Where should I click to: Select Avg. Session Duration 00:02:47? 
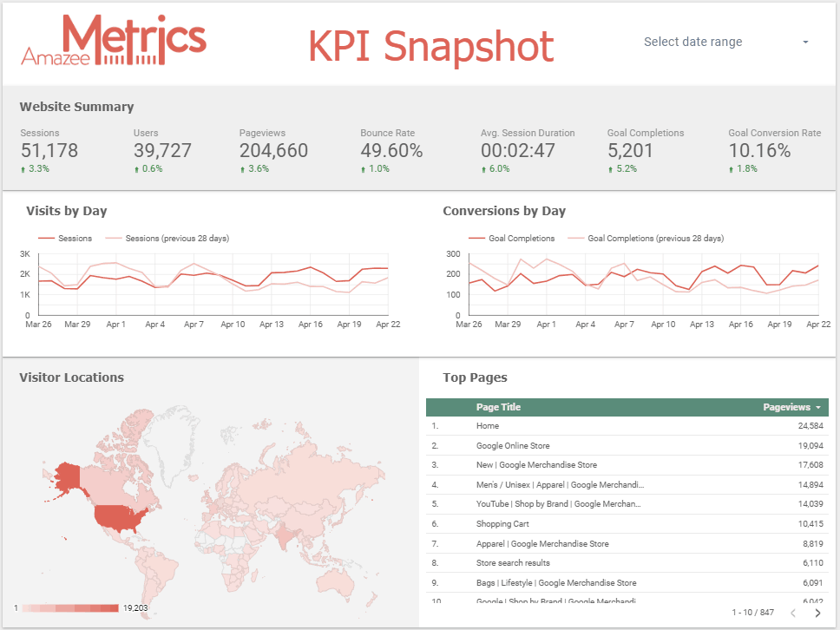517,150
